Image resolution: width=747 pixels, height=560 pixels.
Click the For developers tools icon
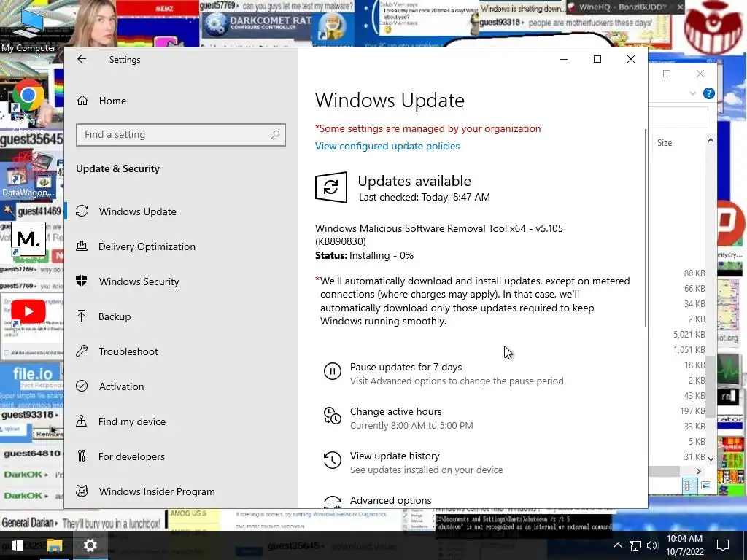[x=82, y=456]
